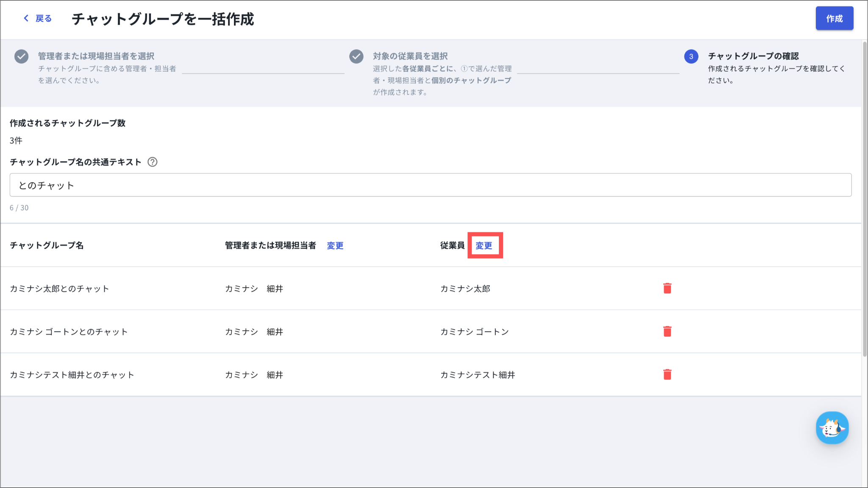Click the help icon beside 共通テキスト label
Screen dimensions: 868x488
pyautogui.click(x=152, y=162)
